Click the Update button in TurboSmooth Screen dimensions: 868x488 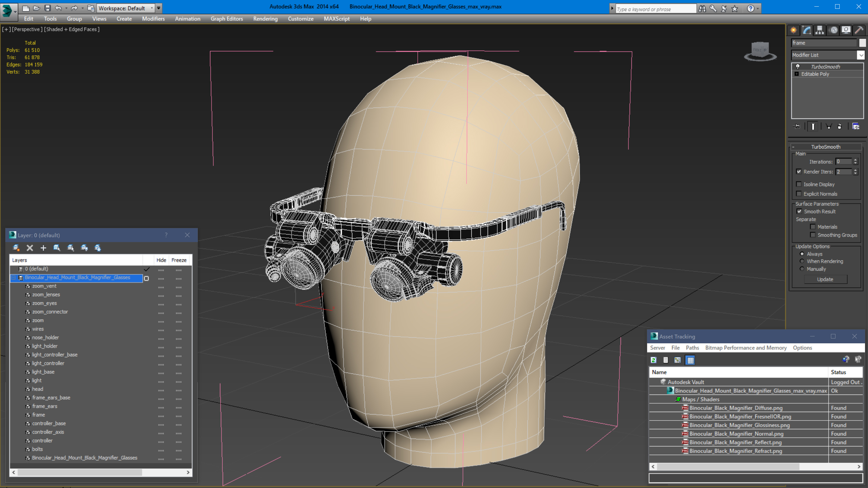coord(825,279)
